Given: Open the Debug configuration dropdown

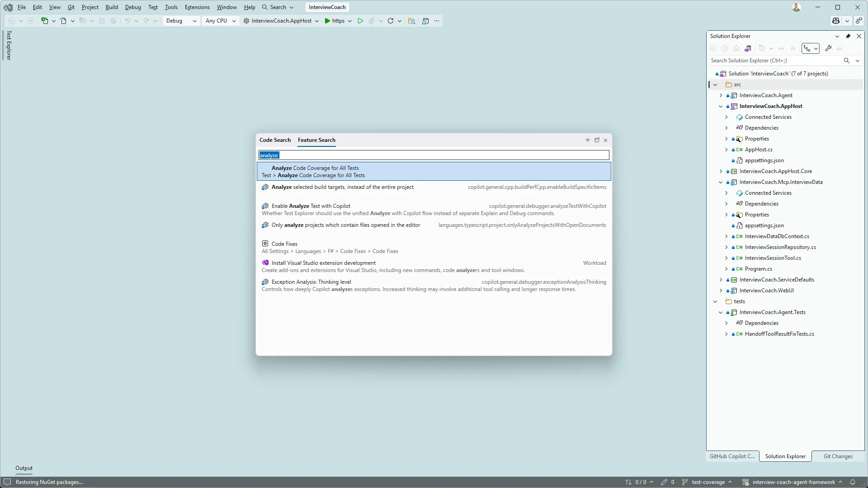Looking at the screenshot, I should click(x=181, y=21).
